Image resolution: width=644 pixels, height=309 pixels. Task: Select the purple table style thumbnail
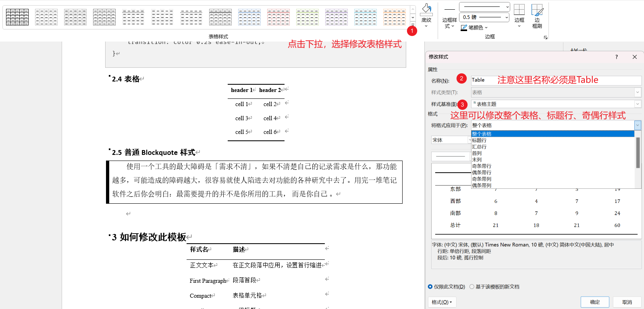tap(337, 17)
